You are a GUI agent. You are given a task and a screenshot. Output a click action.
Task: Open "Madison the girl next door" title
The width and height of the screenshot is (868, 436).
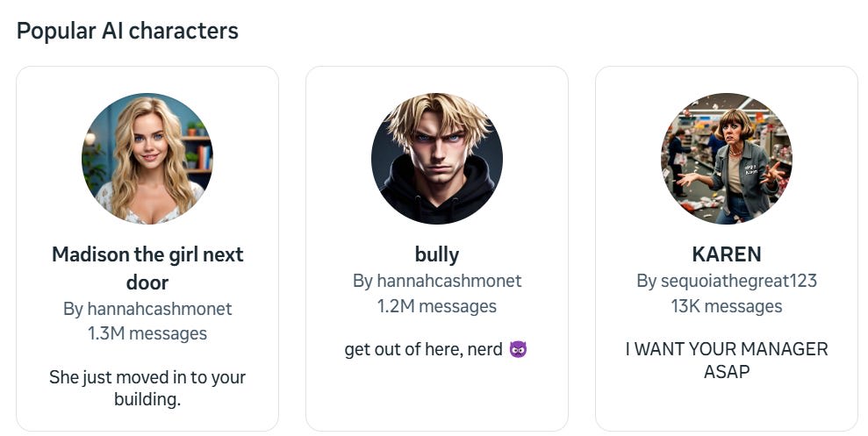pos(147,268)
